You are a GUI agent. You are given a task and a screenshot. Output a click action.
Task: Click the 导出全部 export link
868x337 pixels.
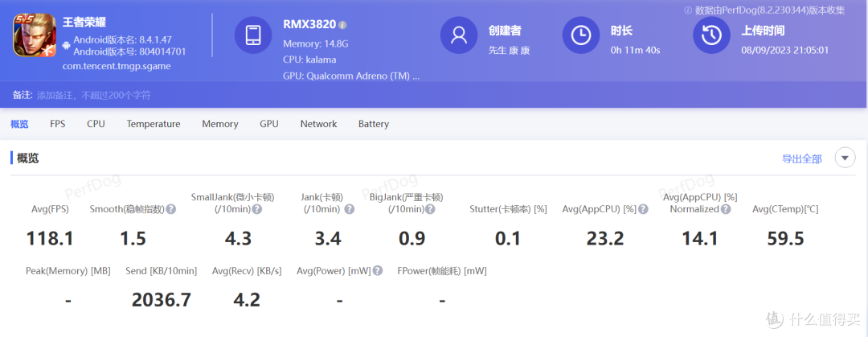(801, 159)
